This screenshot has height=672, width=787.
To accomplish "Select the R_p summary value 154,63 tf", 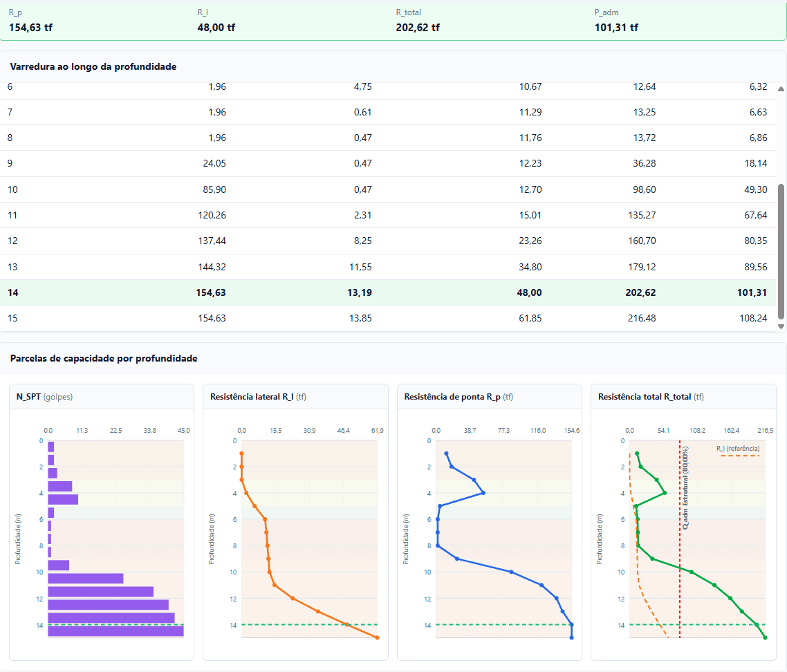I will tap(30, 28).
